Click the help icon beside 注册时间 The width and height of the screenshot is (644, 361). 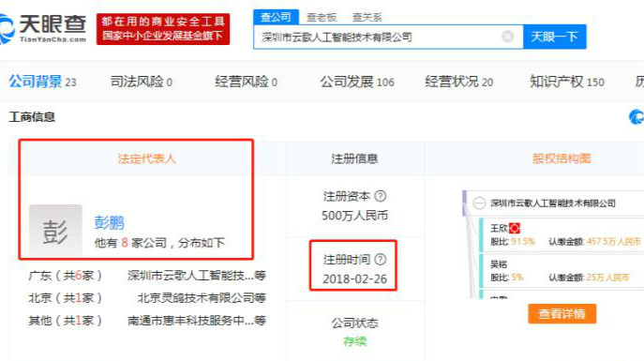(381, 259)
